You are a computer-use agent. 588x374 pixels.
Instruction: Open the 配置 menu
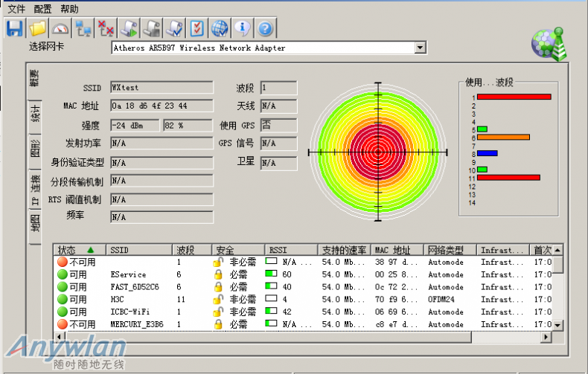[42, 9]
